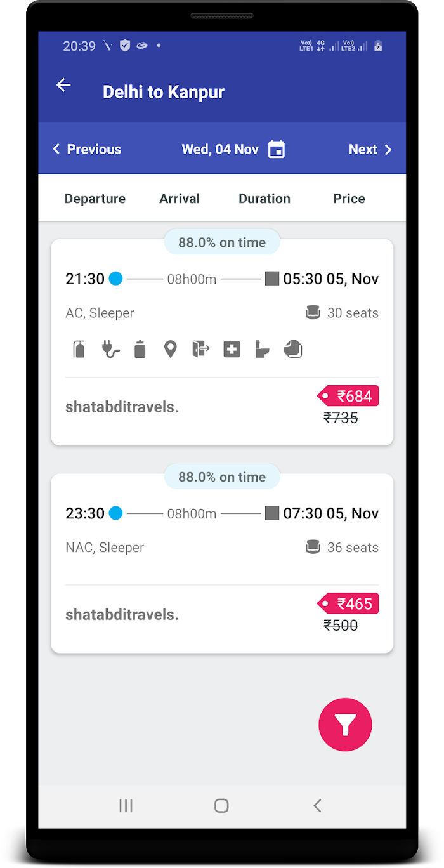Open Android recent apps navigation button
Screen dimensions: 444x868
(x=126, y=806)
